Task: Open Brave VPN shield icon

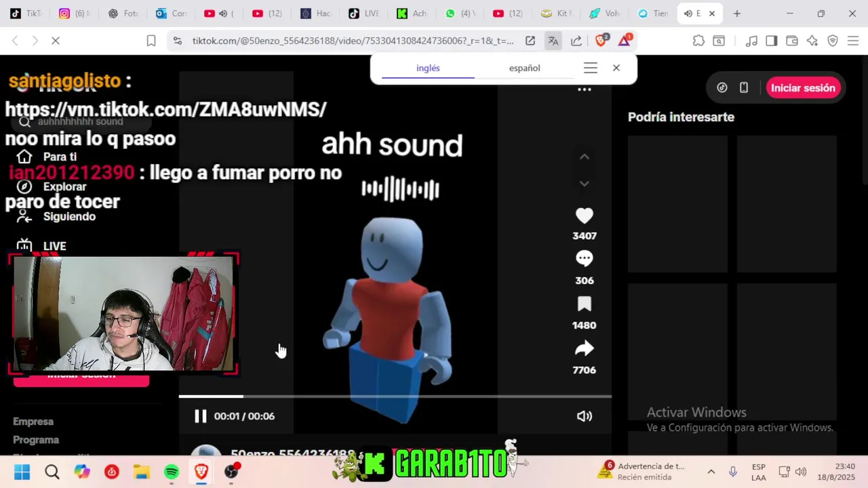Action: tap(833, 41)
